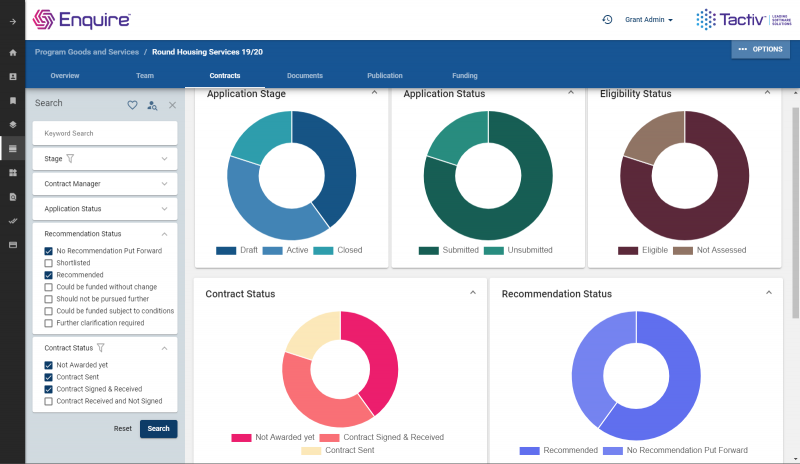Switch to the Overview tab

65,76
